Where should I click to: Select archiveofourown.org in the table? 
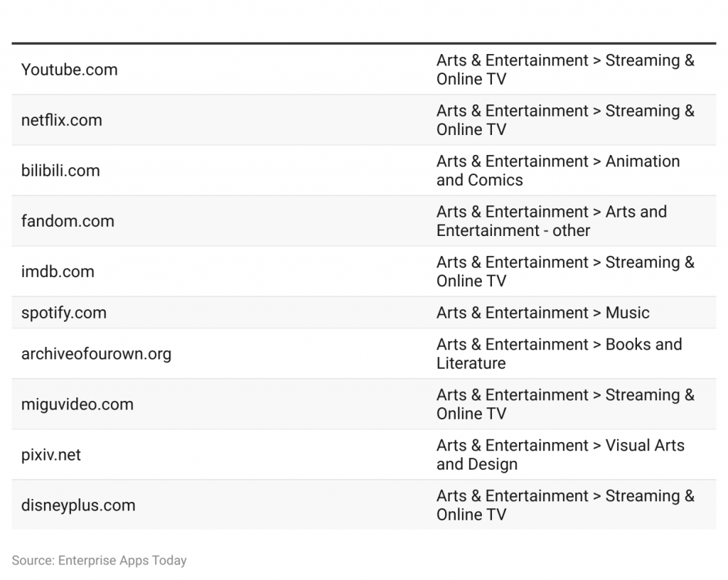click(97, 354)
